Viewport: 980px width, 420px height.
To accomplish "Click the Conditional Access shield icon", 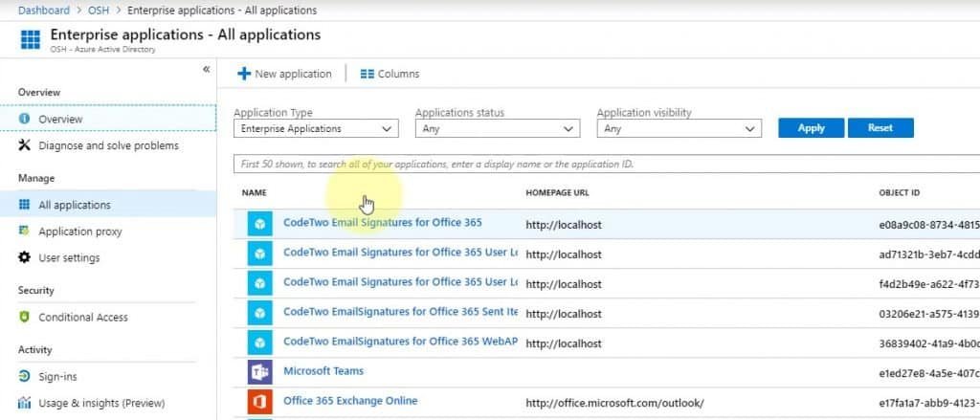I will [x=24, y=317].
